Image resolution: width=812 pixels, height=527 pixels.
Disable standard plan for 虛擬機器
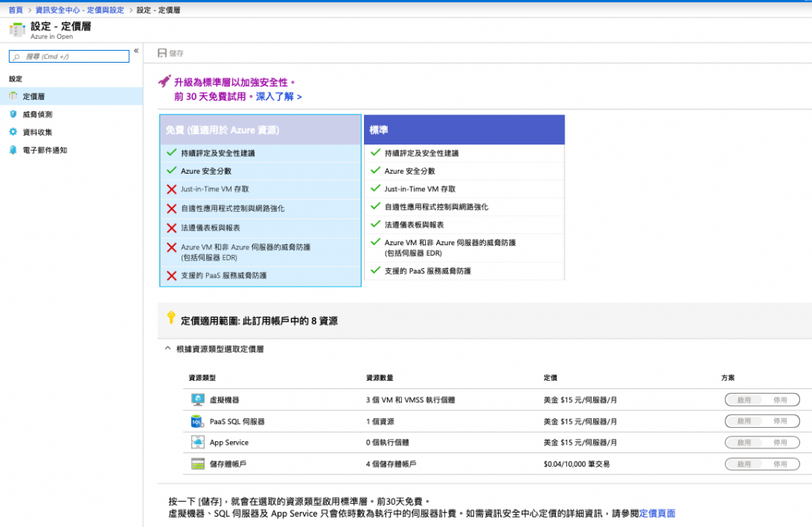pos(780,400)
